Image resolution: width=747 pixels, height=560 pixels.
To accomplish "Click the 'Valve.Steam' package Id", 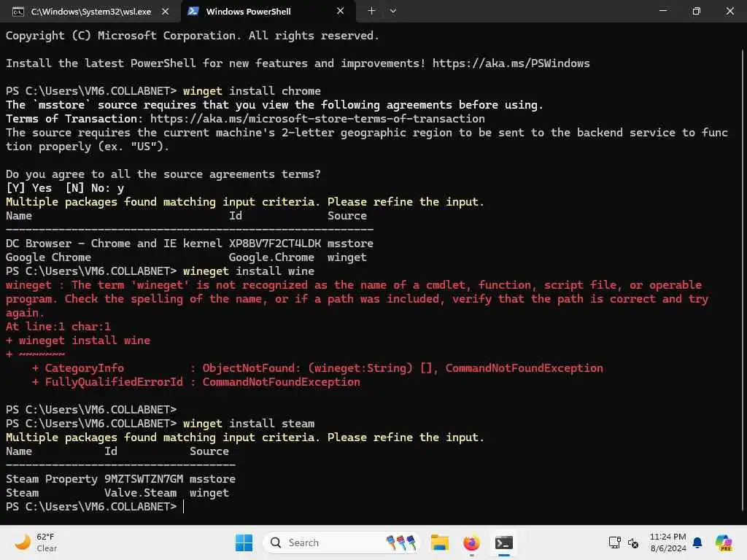I will coord(141,493).
